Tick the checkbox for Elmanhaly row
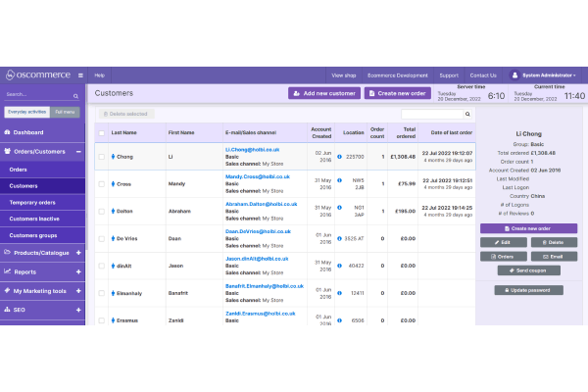 coord(102,293)
